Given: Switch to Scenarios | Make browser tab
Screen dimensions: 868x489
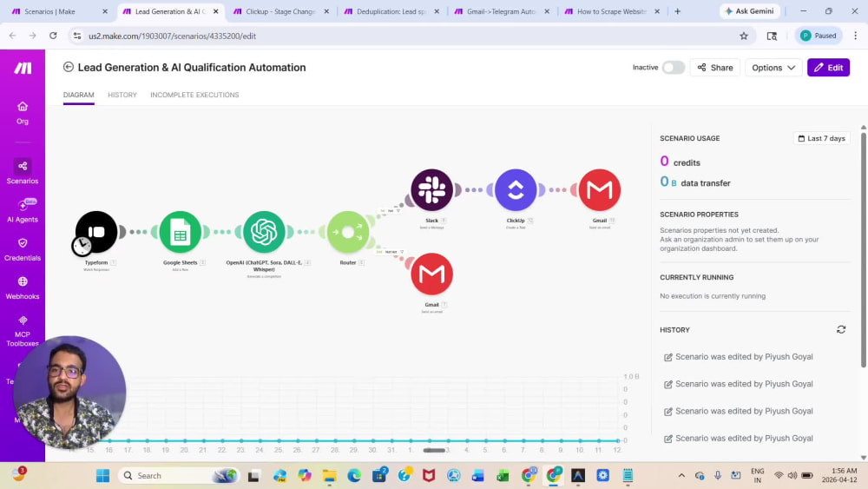Looking at the screenshot, I should pyautogui.click(x=60, y=11).
